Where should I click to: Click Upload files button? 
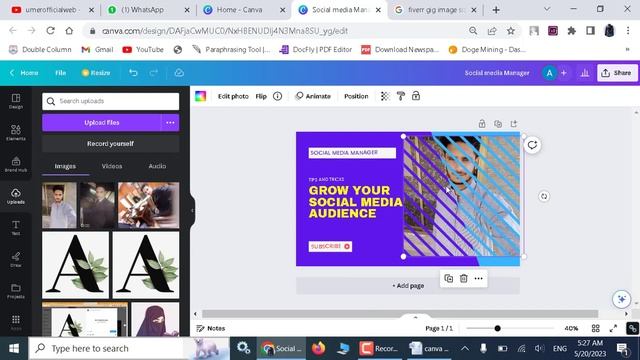pos(102,122)
